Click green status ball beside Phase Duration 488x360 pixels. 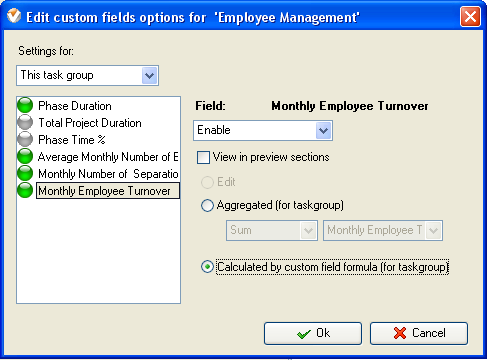[x=25, y=105]
